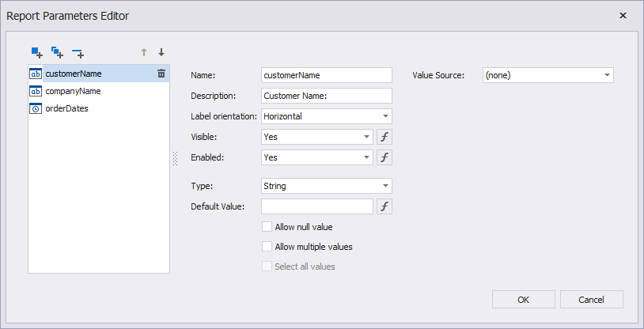
Task: Delete customerName using the trash icon
Action: click(161, 74)
